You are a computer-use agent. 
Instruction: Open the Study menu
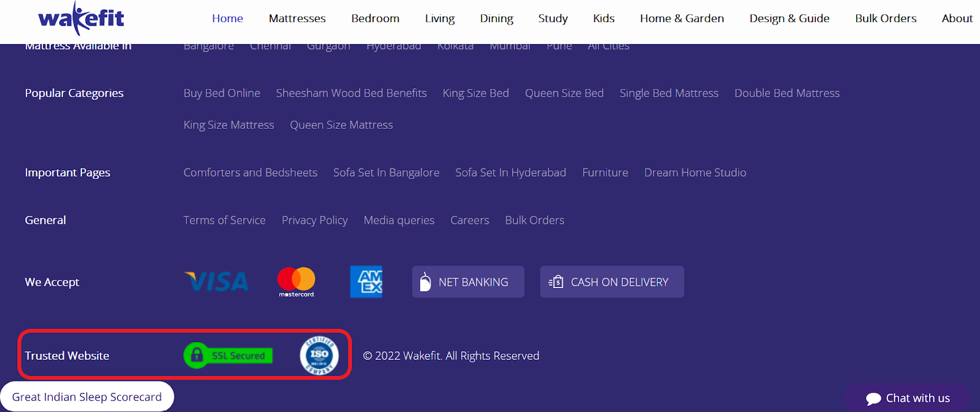(x=553, y=18)
